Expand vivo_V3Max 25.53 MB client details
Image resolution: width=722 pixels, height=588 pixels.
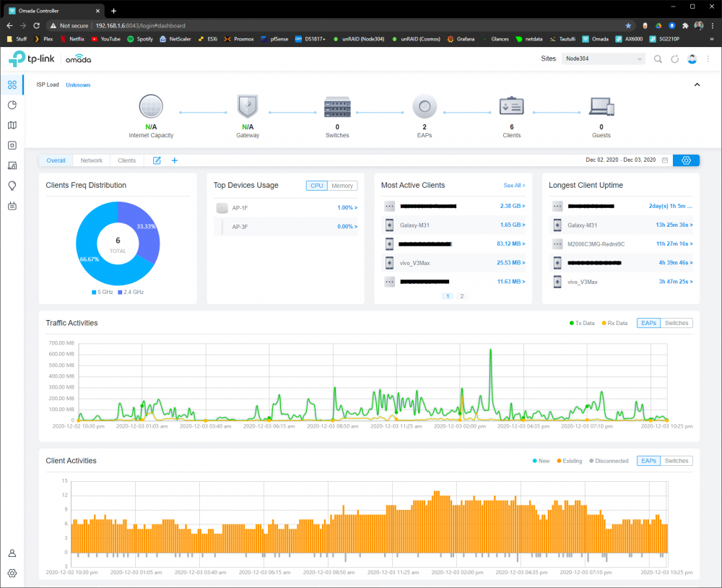510,263
